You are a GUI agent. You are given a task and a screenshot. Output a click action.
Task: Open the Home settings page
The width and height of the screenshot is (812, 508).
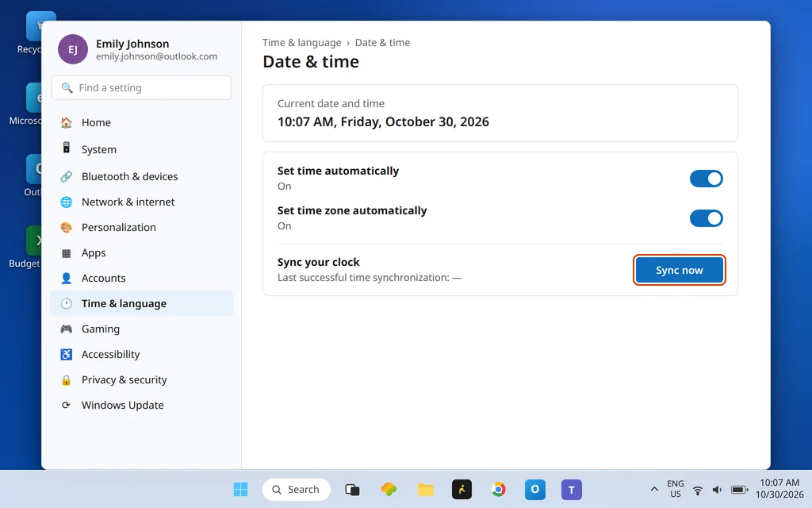pyautogui.click(x=141, y=123)
